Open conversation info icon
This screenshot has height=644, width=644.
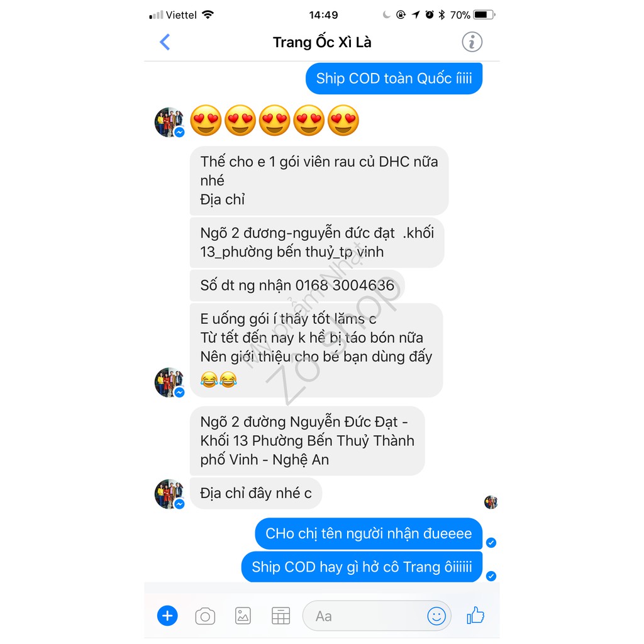point(472,42)
